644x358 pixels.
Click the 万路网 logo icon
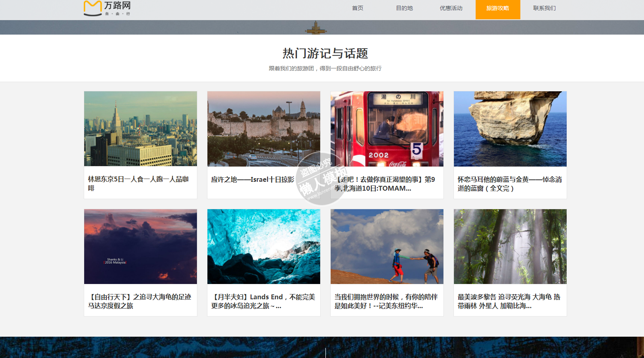(93, 8)
